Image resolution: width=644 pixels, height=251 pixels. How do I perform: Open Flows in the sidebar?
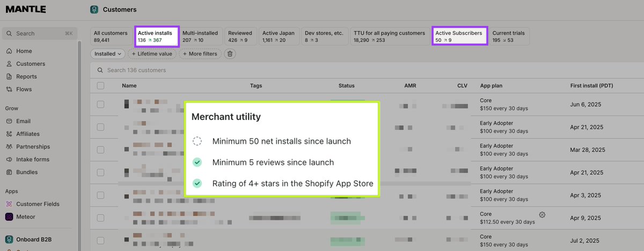tap(24, 89)
